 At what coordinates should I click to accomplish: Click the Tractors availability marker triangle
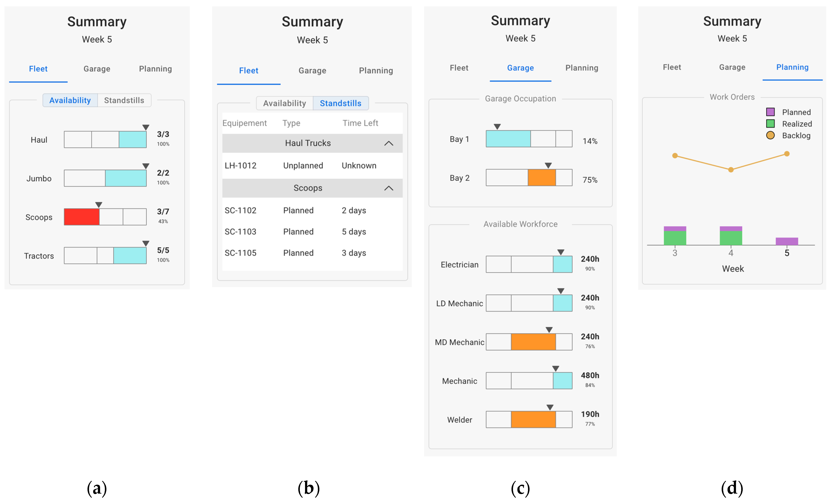pos(145,243)
